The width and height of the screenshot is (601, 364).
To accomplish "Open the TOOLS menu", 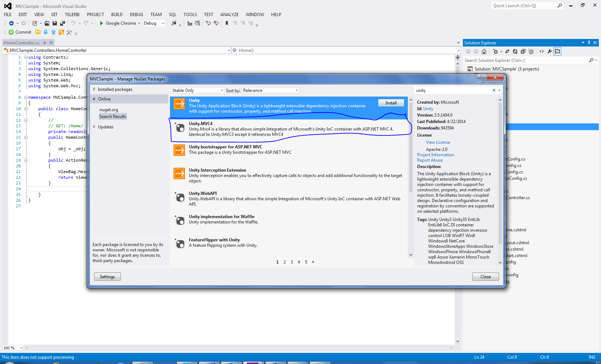I will point(190,15).
